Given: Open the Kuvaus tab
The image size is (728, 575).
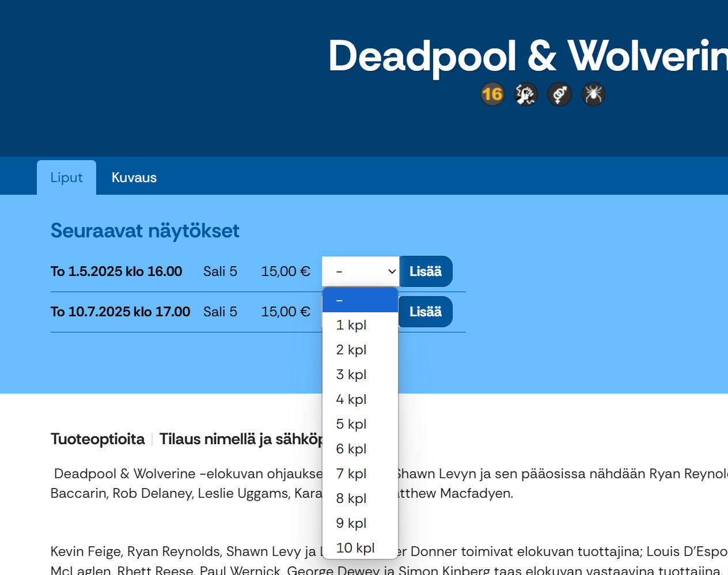Looking at the screenshot, I should click(x=134, y=177).
